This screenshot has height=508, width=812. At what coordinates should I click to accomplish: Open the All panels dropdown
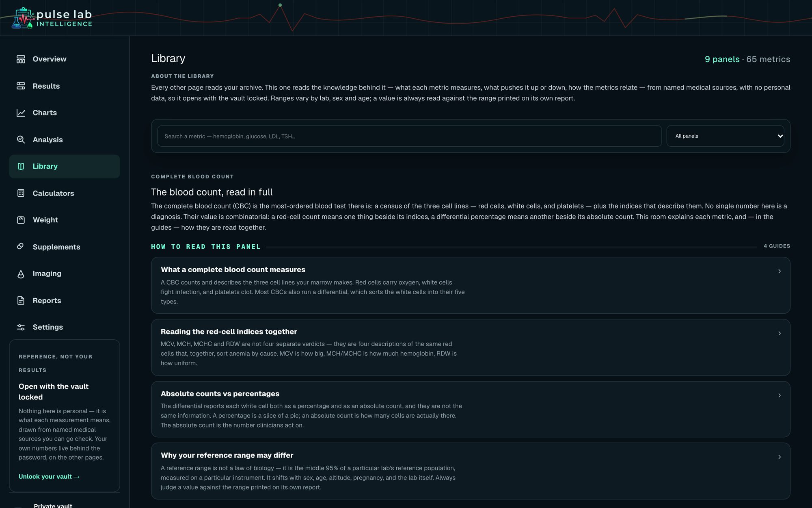[x=725, y=136]
